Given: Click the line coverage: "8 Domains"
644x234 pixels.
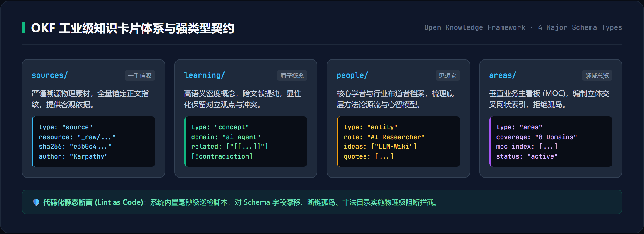Looking at the screenshot, I should (537, 137).
